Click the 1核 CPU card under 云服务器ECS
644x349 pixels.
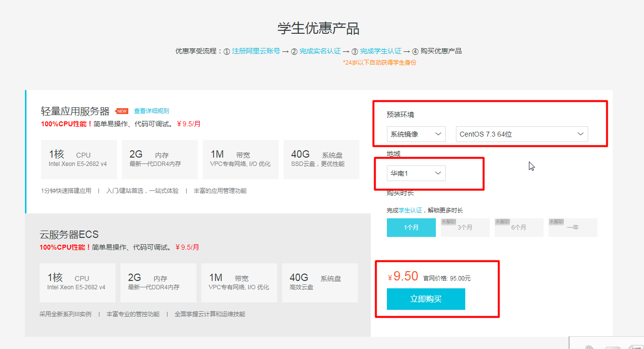coord(77,283)
